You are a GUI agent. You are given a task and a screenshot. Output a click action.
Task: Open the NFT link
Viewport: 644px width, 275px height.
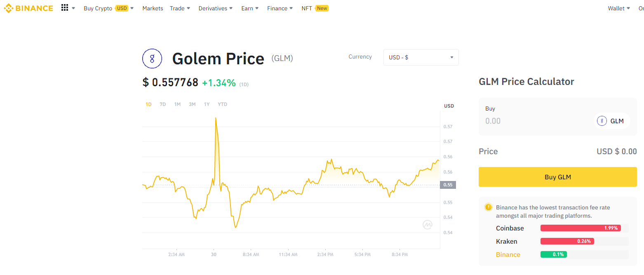point(307,8)
